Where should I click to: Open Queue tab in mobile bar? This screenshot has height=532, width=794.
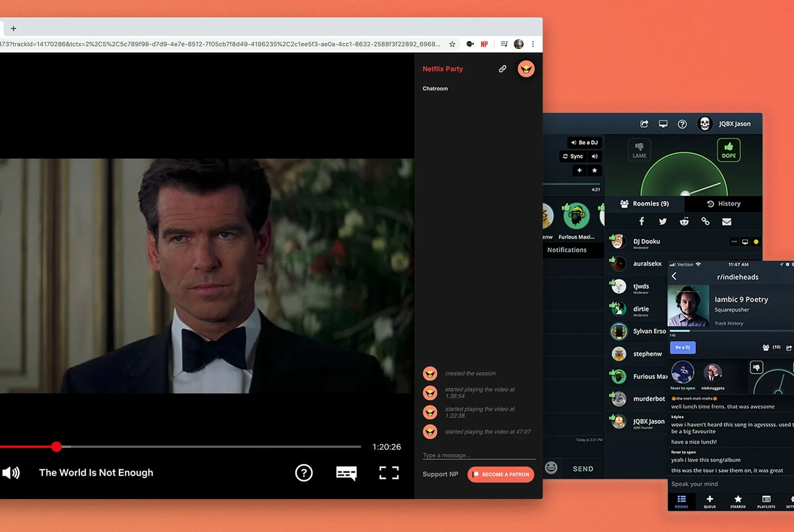click(710, 501)
